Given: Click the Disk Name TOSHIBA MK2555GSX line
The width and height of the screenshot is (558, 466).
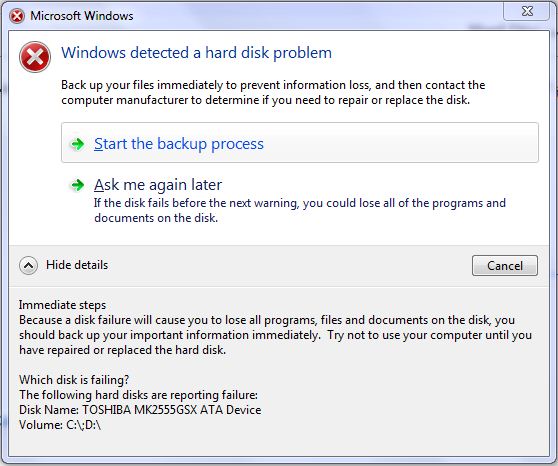Looking at the screenshot, I should [x=140, y=410].
